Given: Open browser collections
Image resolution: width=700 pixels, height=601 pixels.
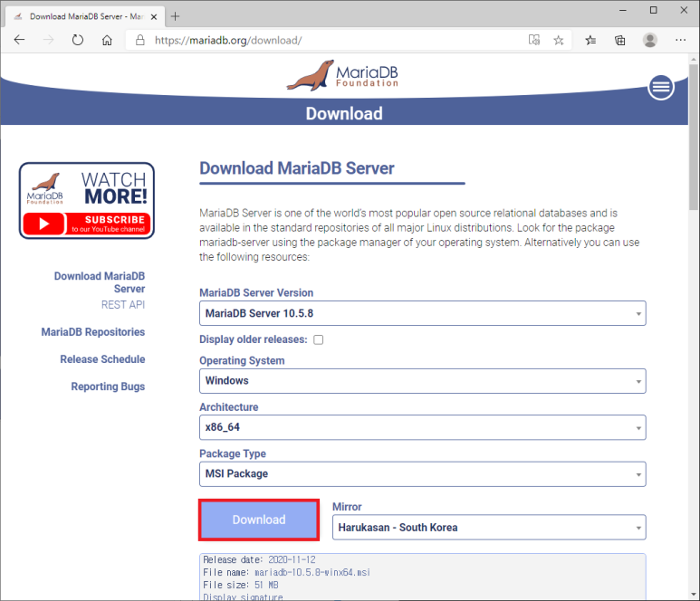Looking at the screenshot, I should pyautogui.click(x=620, y=40).
